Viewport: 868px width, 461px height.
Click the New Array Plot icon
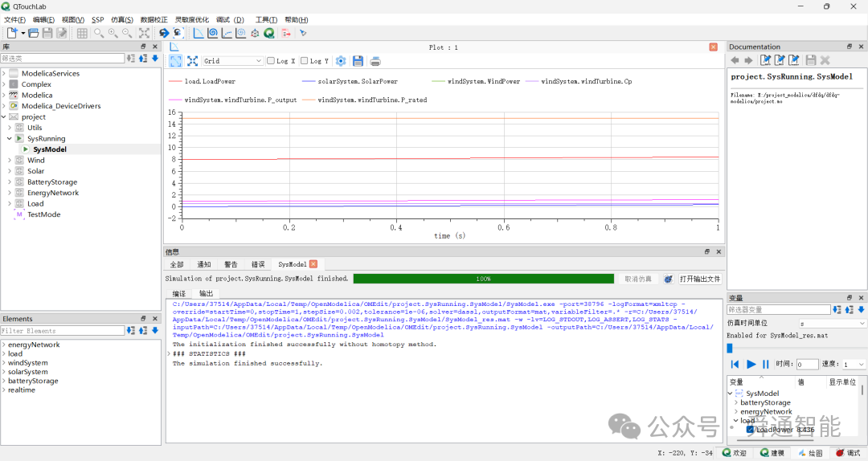pyautogui.click(x=227, y=33)
